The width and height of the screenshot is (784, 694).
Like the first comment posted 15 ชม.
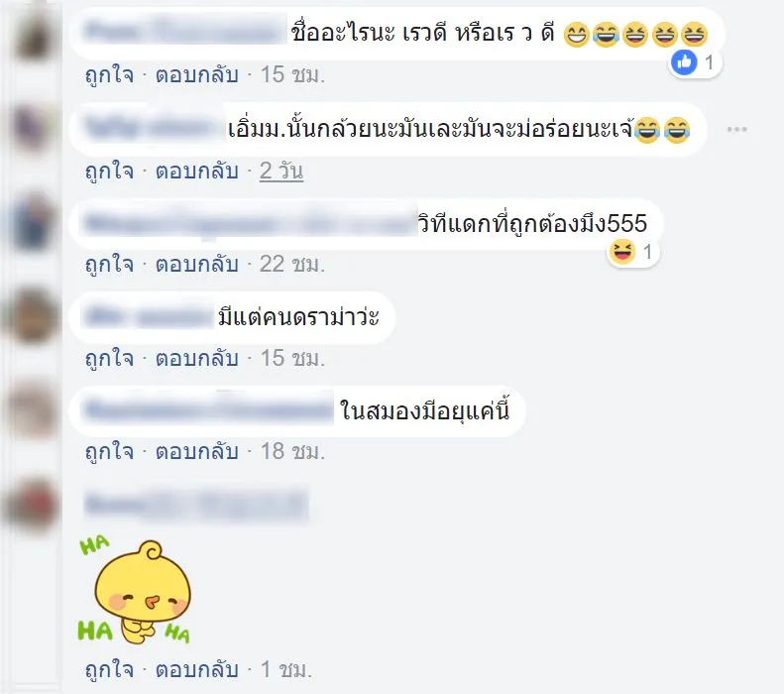pyautogui.click(x=109, y=75)
